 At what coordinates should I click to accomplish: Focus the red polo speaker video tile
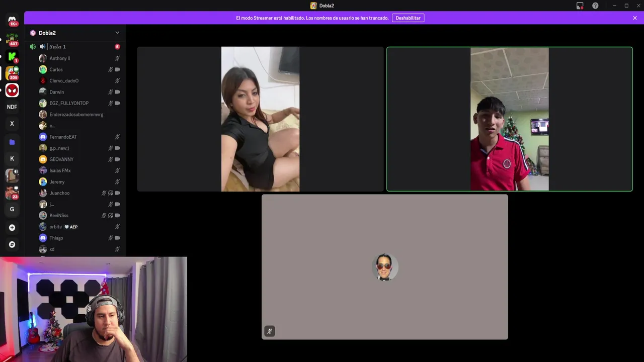tap(509, 119)
